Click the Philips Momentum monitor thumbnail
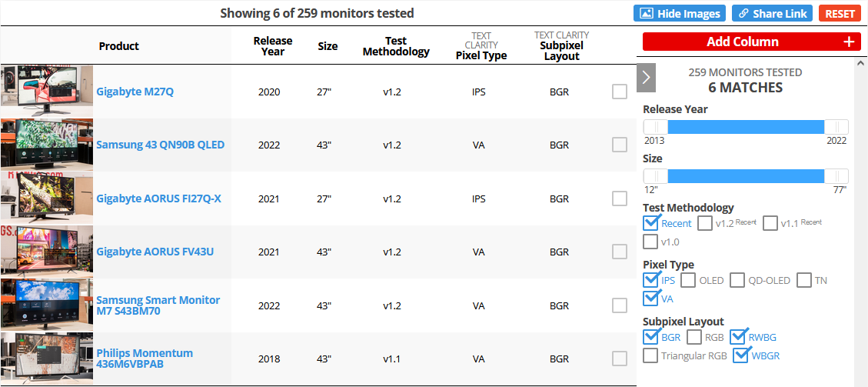Viewport: 868px width, 387px height. (x=46, y=358)
